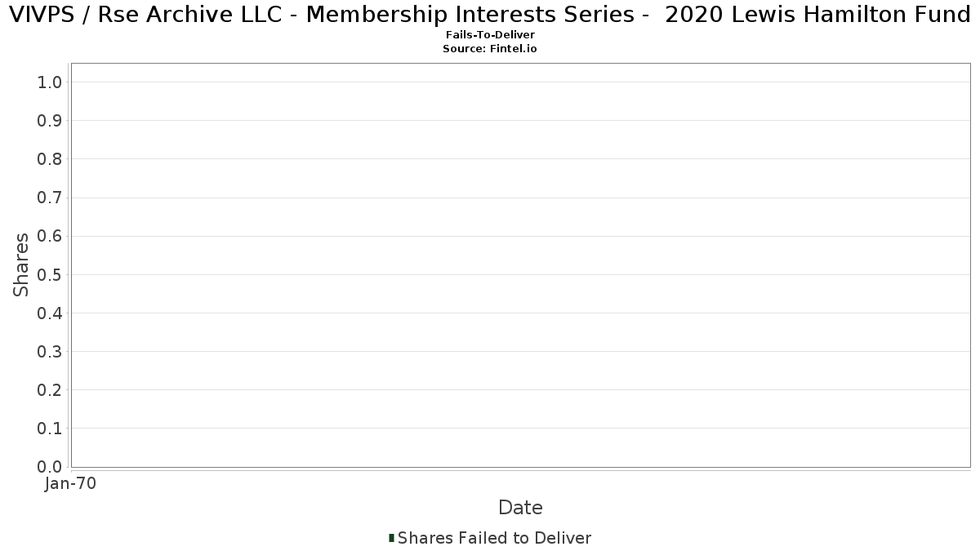This screenshot has height=551, width=980.
Task: Click the 0.0 y-axis tick label
Action: 50,467
